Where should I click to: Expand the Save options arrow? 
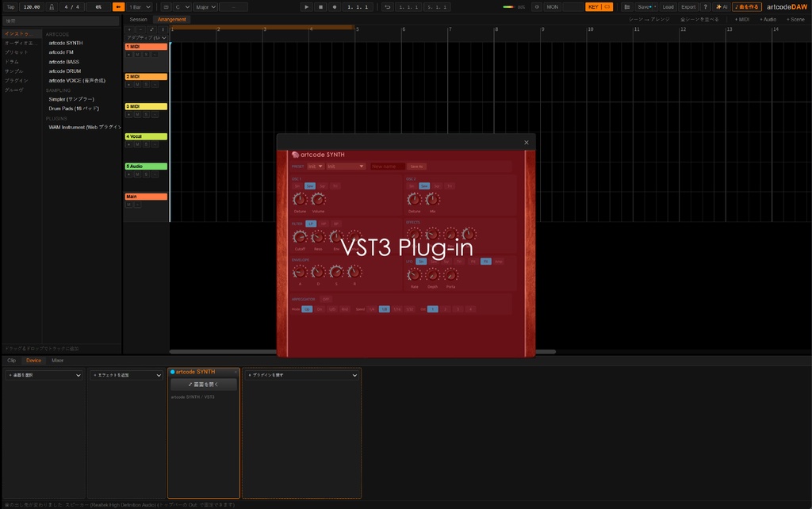tap(655, 6)
